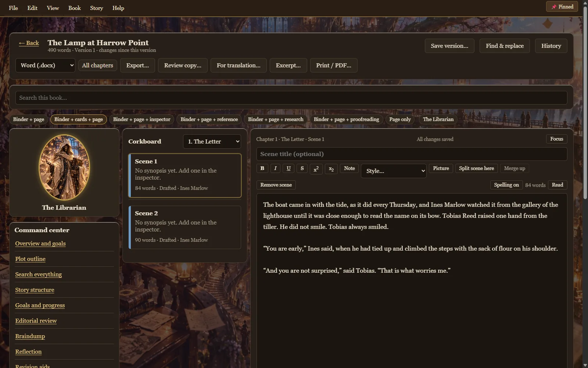Open Reflection link
This screenshot has height=368, width=588.
(x=28, y=352)
